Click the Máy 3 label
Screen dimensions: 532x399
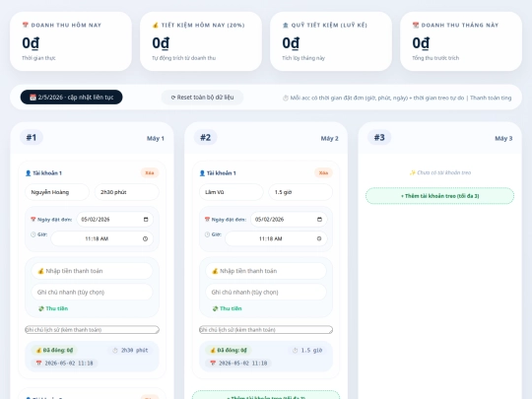(503, 139)
